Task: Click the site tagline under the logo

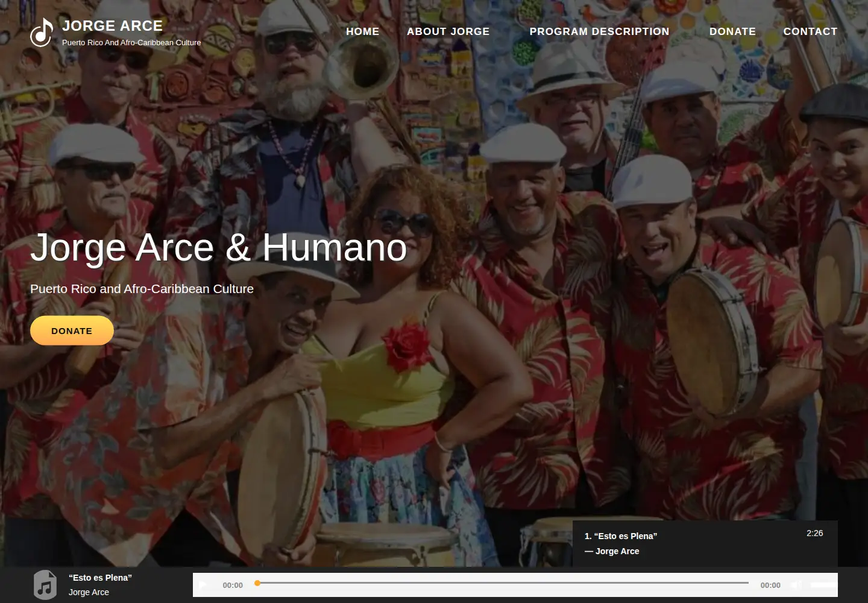Action: point(131,43)
